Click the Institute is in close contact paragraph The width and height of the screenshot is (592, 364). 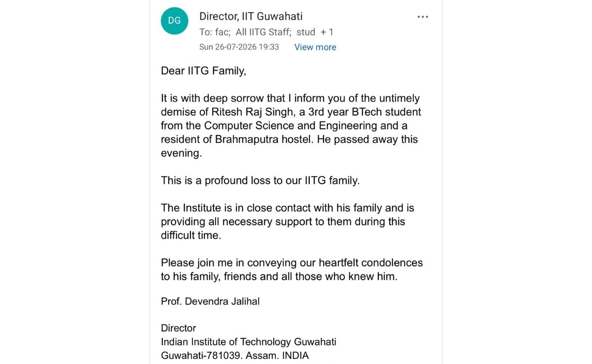pyautogui.click(x=288, y=221)
